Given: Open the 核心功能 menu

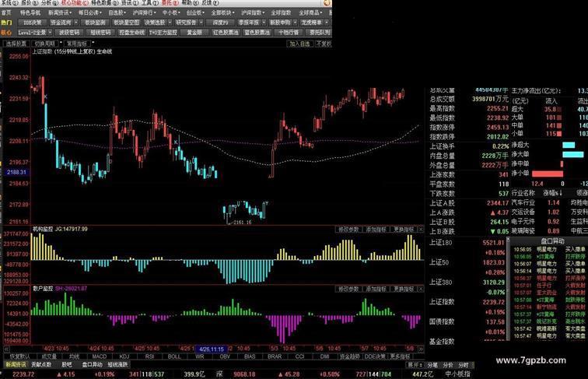Looking at the screenshot, I should tap(74, 3).
